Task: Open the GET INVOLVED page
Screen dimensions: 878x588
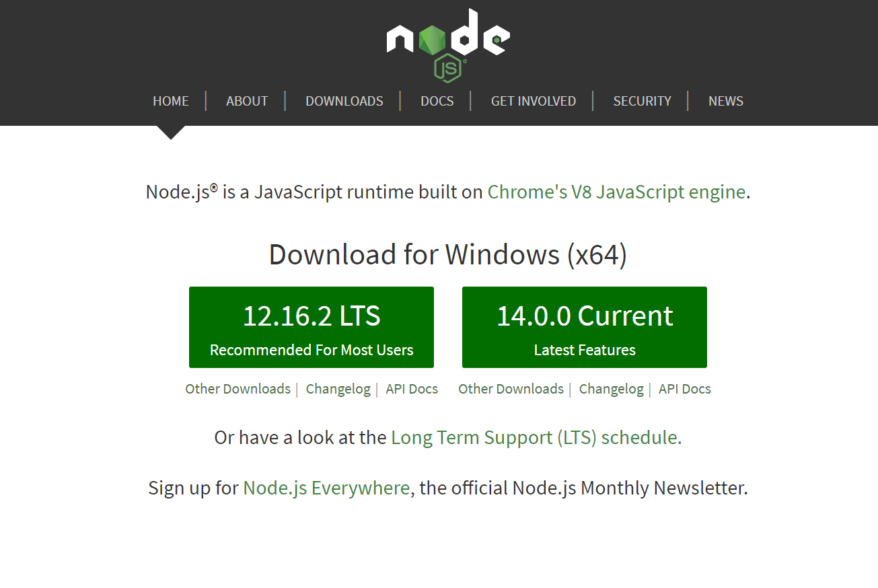Action: coord(534,101)
